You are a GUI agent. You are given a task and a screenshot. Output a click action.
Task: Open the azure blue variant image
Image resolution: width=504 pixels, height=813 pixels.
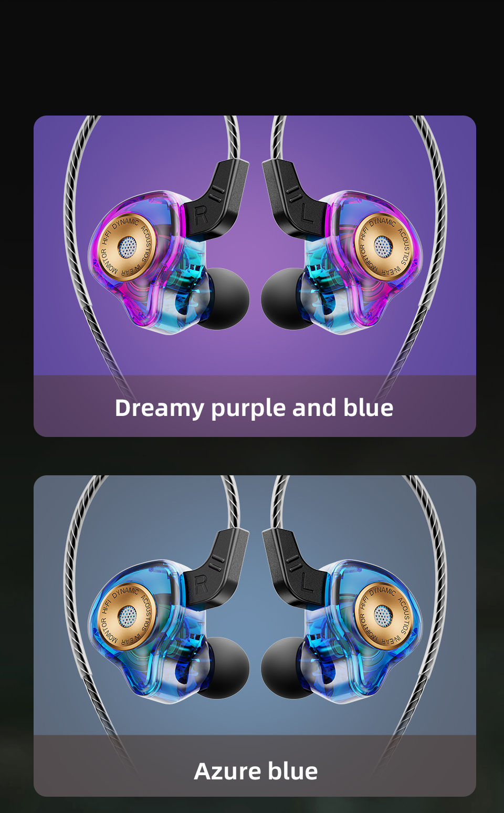255,636
